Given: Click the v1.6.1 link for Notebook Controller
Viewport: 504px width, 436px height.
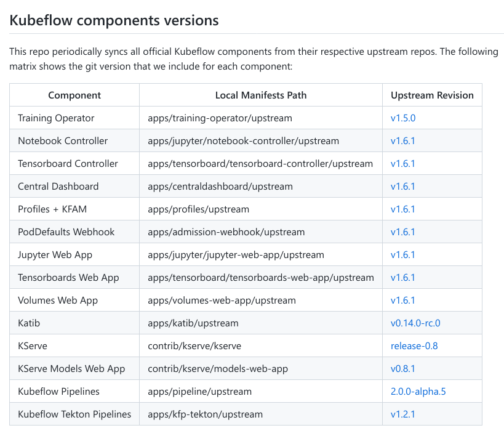Looking at the screenshot, I should [402, 140].
